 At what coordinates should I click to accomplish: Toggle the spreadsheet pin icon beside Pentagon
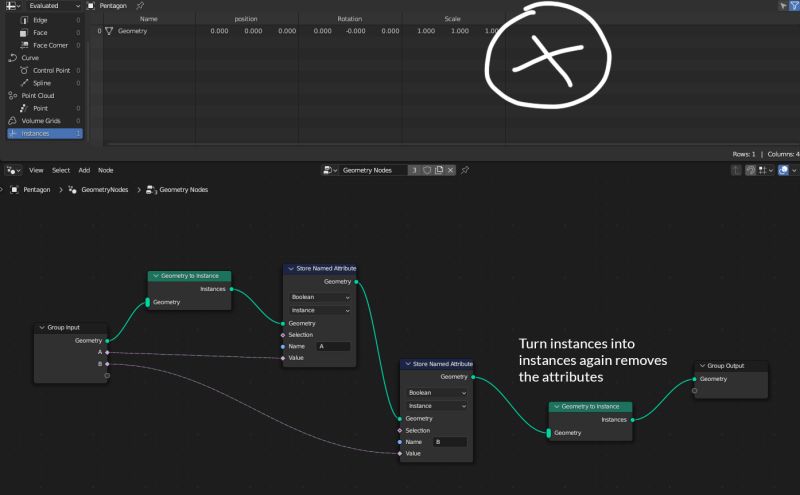pyautogui.click(x=140, y=6)
